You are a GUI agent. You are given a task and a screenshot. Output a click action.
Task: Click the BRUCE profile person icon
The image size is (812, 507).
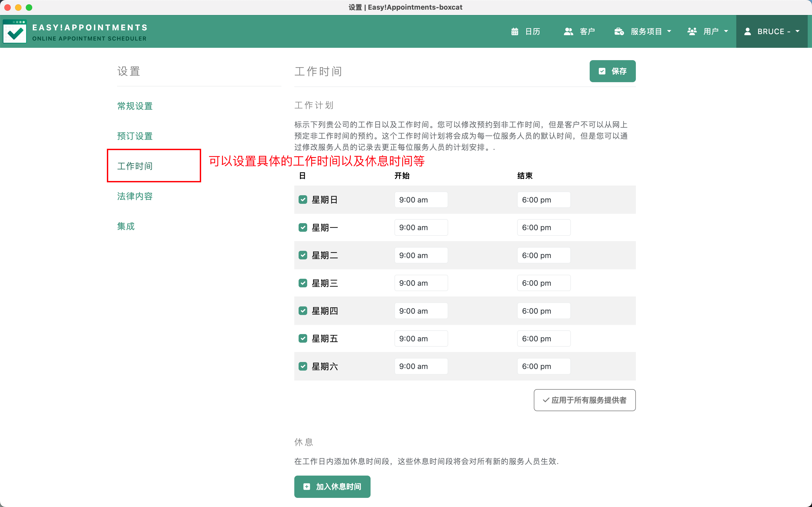(x=747, y=31)
